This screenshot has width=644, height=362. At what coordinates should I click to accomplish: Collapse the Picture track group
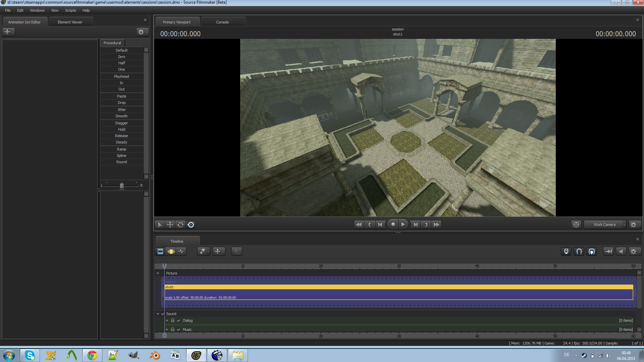158,273
